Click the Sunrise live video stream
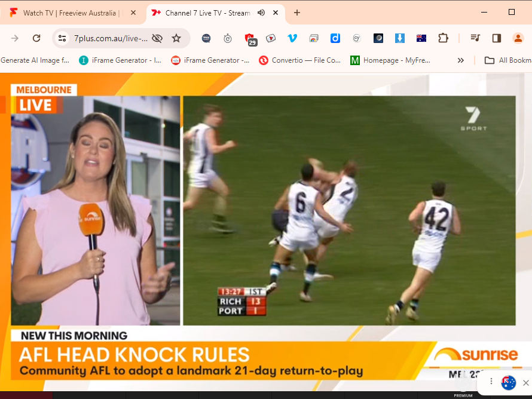Viewport: 532px width, 399px height. click(x=266, y=232)
